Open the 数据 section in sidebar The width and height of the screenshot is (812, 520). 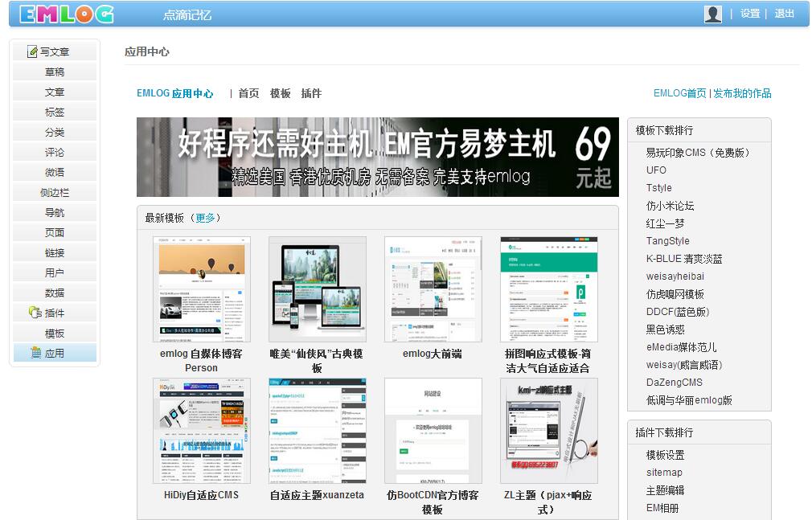click(x=54, y=292)
